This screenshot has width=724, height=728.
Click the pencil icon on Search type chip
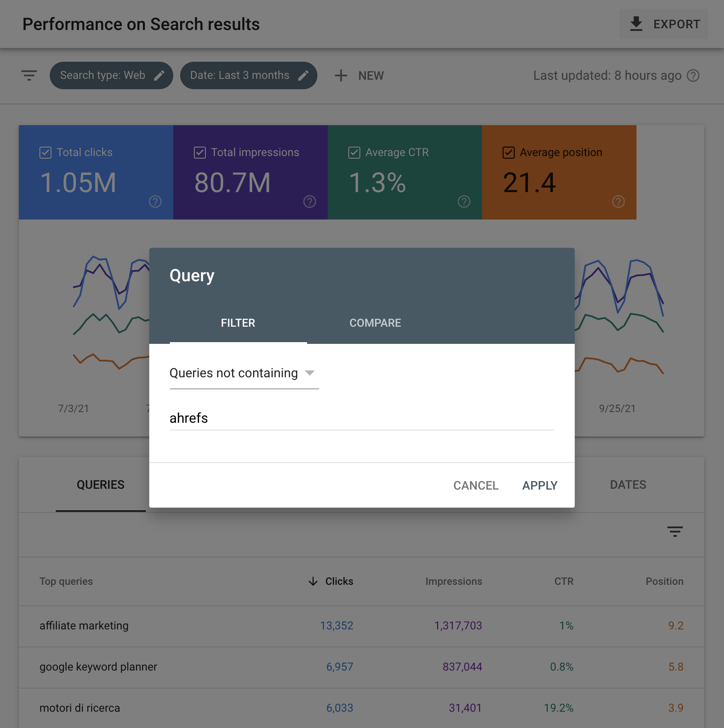pos(160,75)
